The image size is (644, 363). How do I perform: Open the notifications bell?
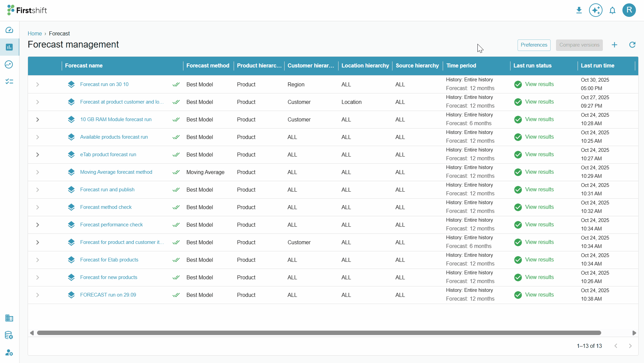[x=612, y=10]
